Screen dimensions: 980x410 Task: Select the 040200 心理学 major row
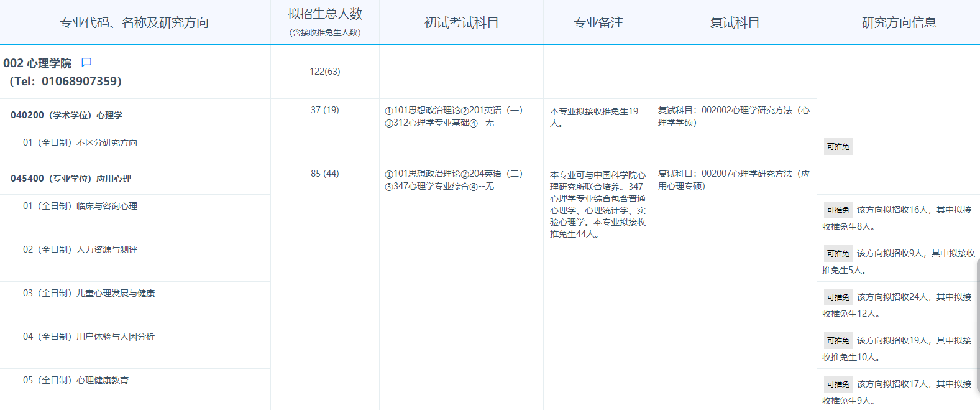(x=66, y=115)
